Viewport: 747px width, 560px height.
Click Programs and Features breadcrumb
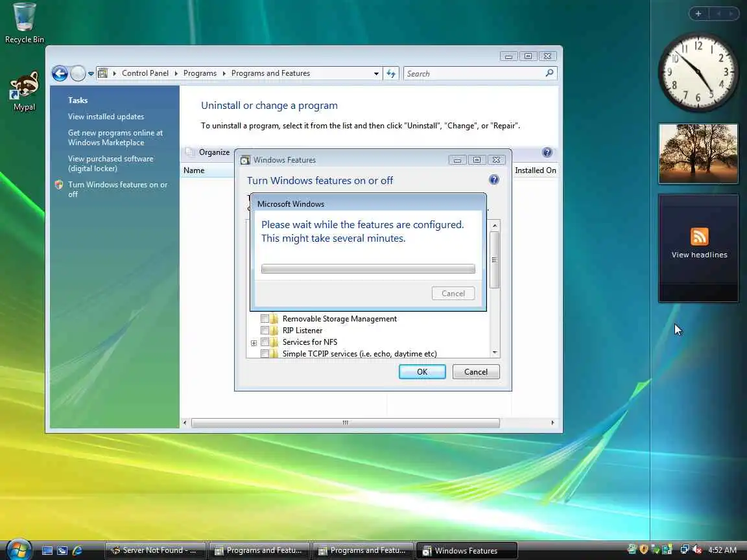tap(270, 73)
